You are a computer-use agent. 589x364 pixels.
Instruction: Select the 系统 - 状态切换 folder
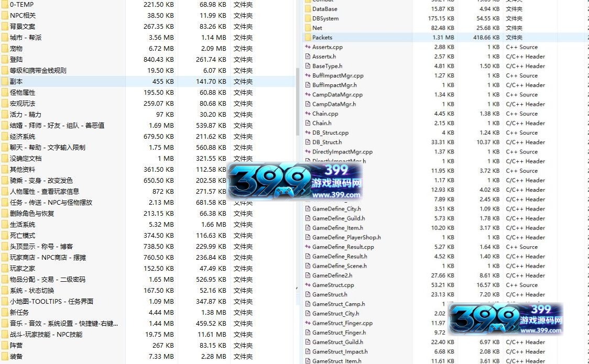tap(32, 291)
